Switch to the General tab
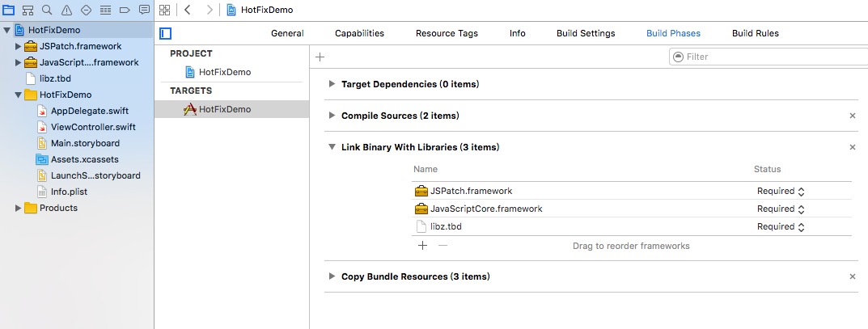This screenshot has height=329, width=868. 287,33
